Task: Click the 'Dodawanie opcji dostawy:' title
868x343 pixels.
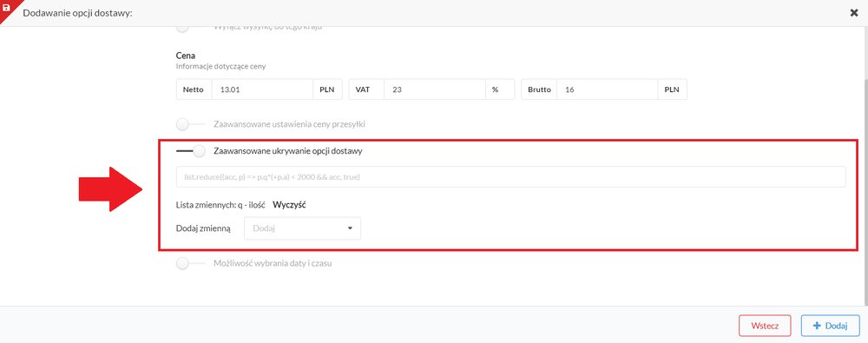Action: pyautogui.click(x=77, y=13)
